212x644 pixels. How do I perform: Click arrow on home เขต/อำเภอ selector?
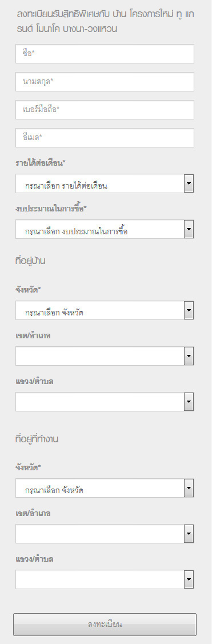(189, 356)
